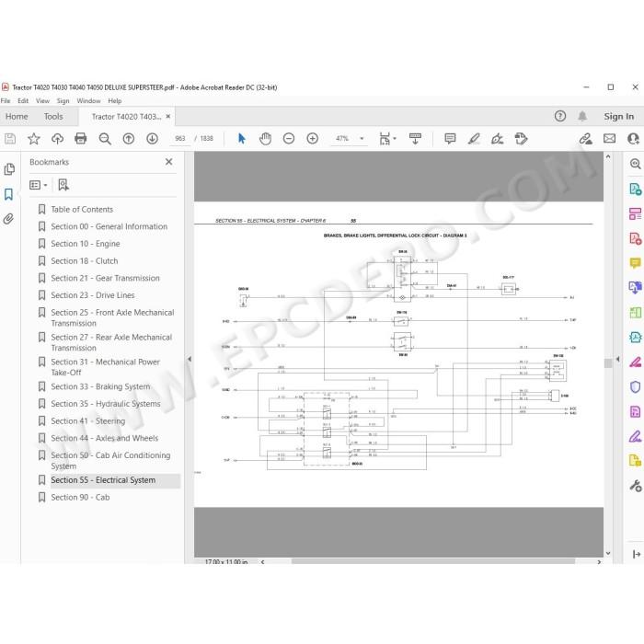This screenshot has width=644, height=644.
Task: Open the Find text magnifier tool
Action: click(105, 139)
